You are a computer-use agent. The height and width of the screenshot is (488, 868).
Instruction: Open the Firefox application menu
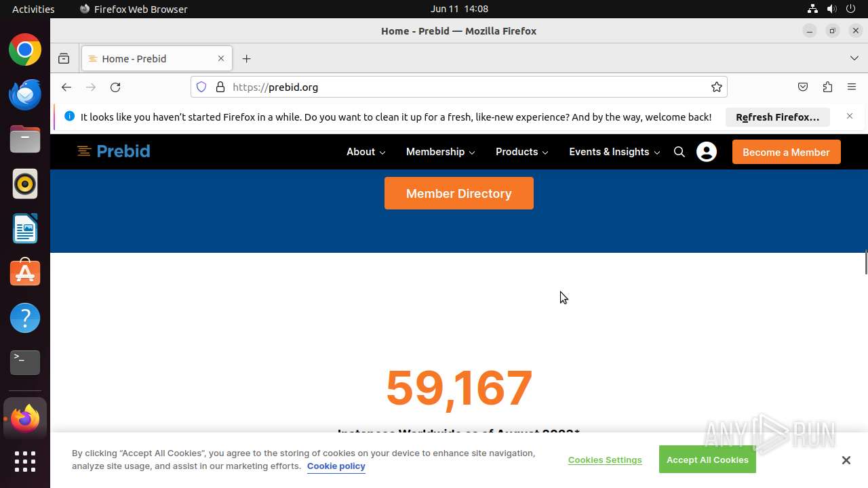pos(852,87)
